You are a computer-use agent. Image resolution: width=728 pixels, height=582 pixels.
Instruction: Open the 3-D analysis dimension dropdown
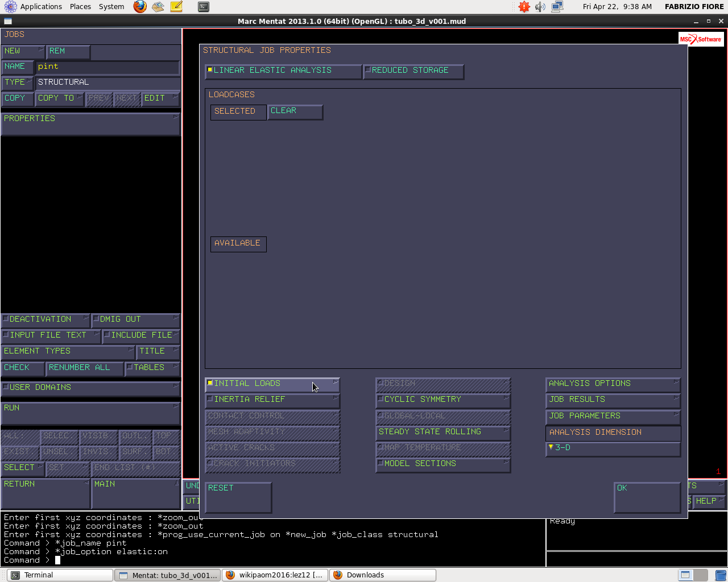[x=613, y=448]
